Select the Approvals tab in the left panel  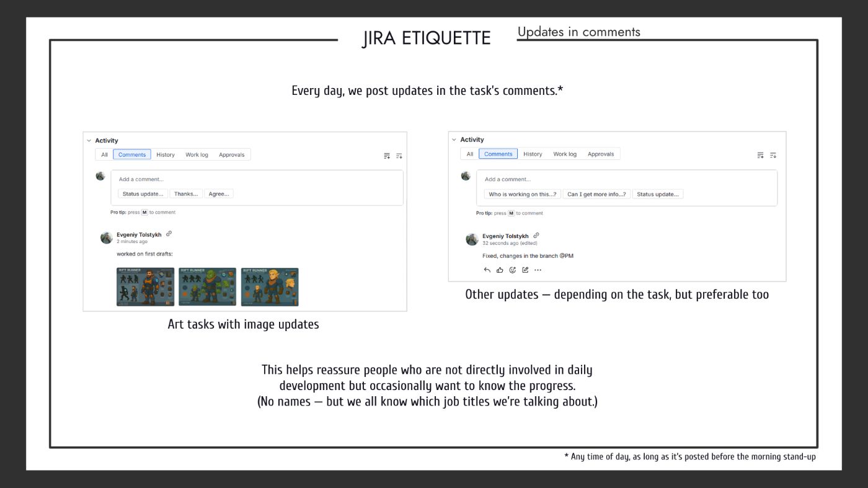[x=231, y=154]
